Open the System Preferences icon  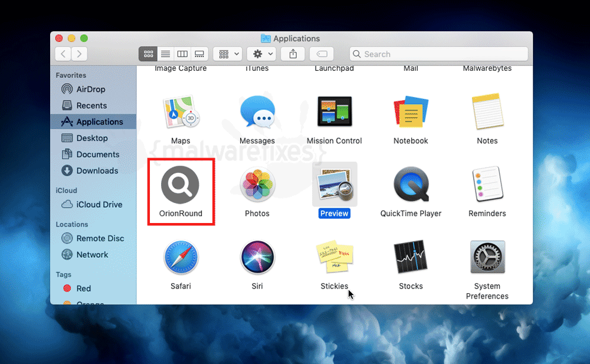tap(487, 257)
